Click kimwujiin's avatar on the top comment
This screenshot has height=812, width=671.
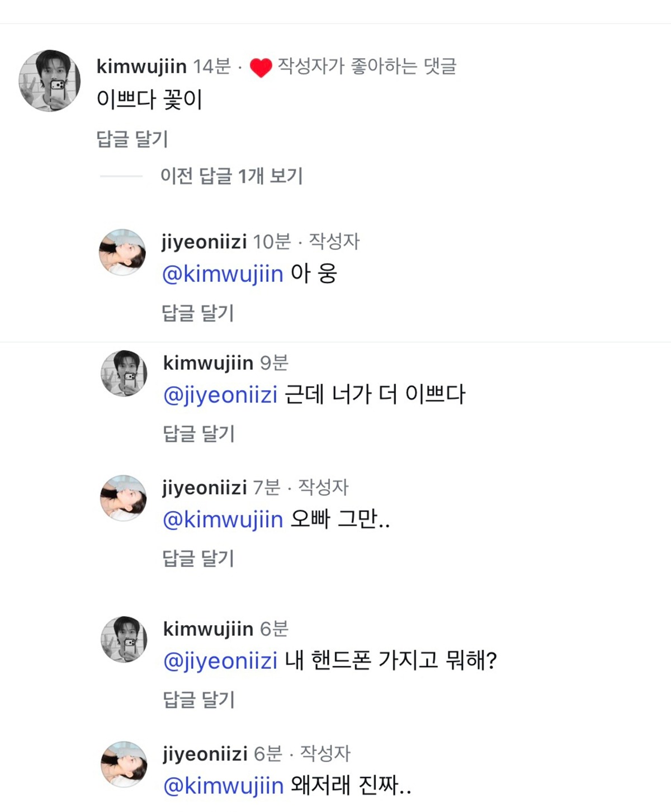pyautogui.click(x=49, y=81)
